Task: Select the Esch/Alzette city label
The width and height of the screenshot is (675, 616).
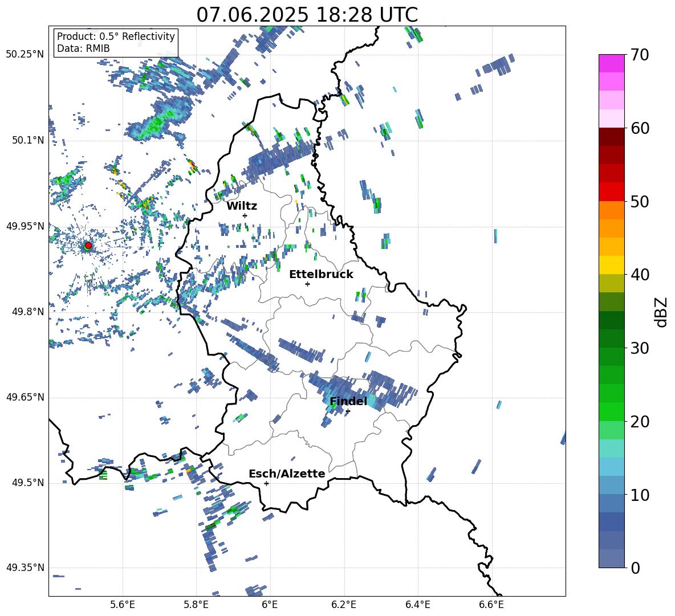Action: 287,474
